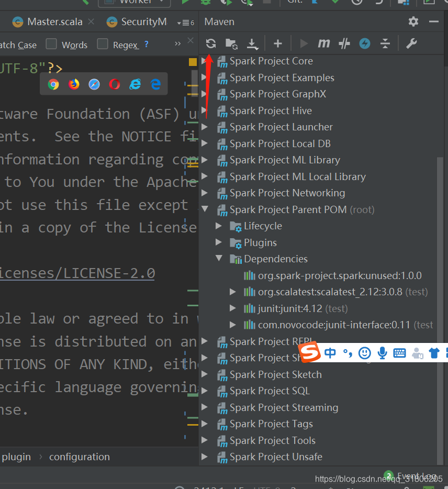Select Spark Project SQL module
The width and height of the screenshot is (448, 489).
pyautogui.click(x=270, y=391)
